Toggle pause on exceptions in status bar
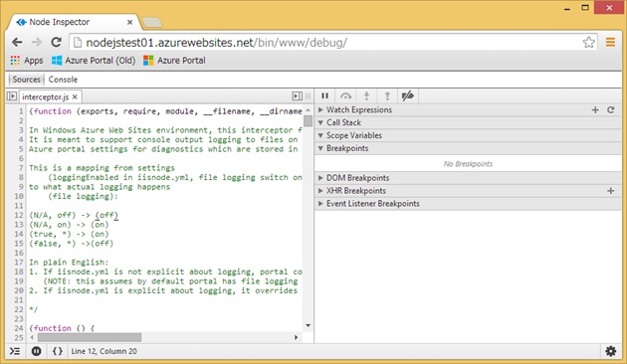 tap(36, 351)
